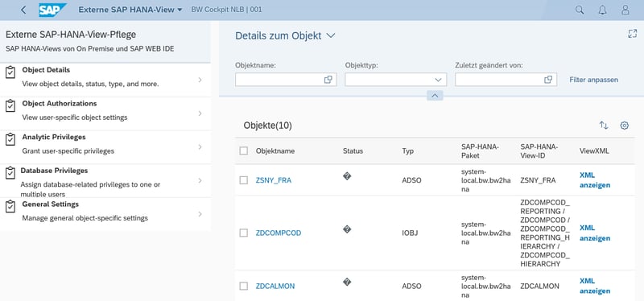Viewport: 644px width, 301px height.
Task: Open the notifications bell
Action: (602, 10)
